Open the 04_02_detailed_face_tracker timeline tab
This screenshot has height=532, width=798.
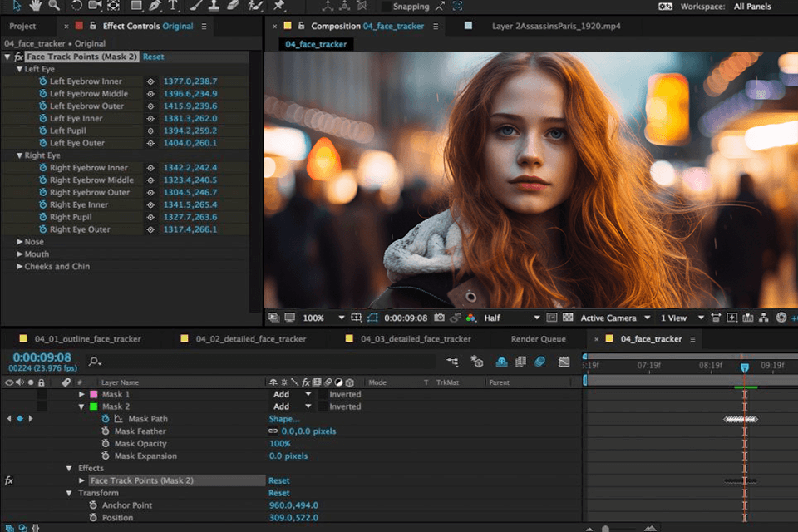[x=250, y=339]
